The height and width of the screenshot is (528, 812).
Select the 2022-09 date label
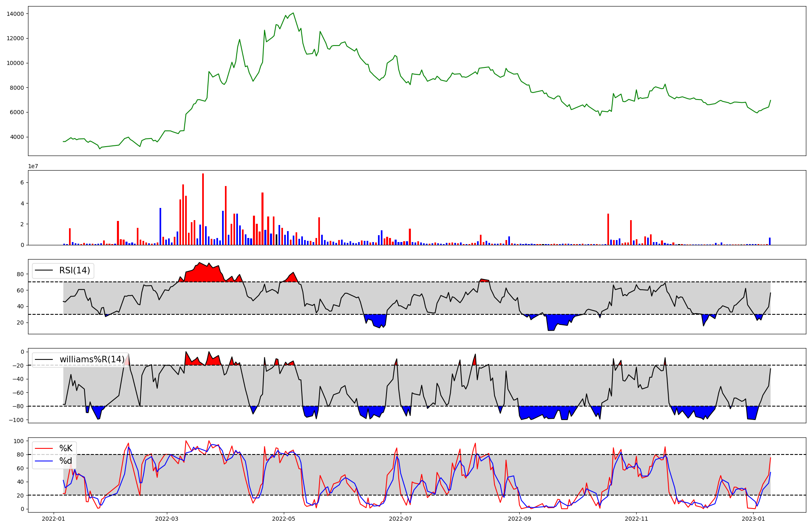[x=519, y=519]
